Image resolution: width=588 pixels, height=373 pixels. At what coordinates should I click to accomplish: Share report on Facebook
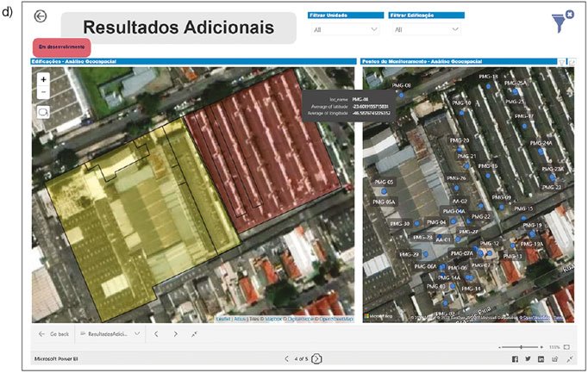[x=516, y=358]
